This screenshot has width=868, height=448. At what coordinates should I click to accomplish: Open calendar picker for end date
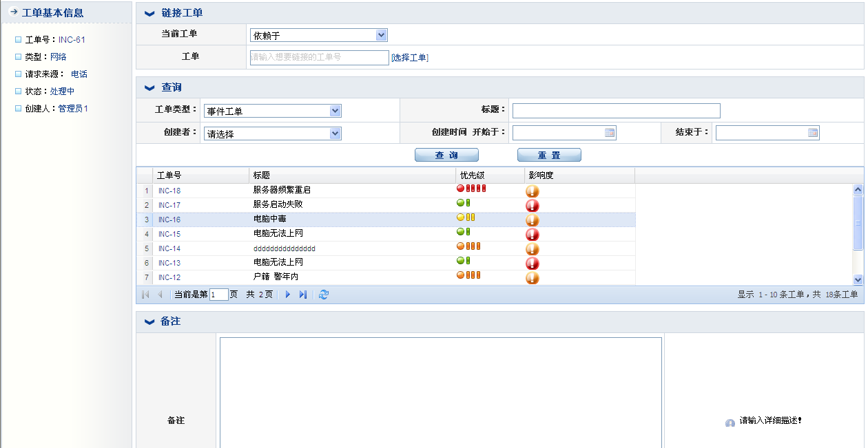pos(813,133)
